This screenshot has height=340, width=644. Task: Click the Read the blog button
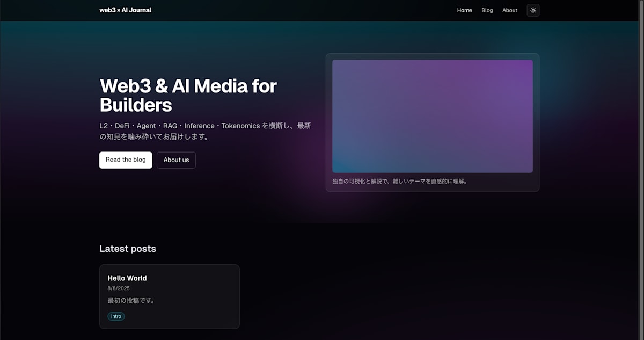[x=126, y=160]
